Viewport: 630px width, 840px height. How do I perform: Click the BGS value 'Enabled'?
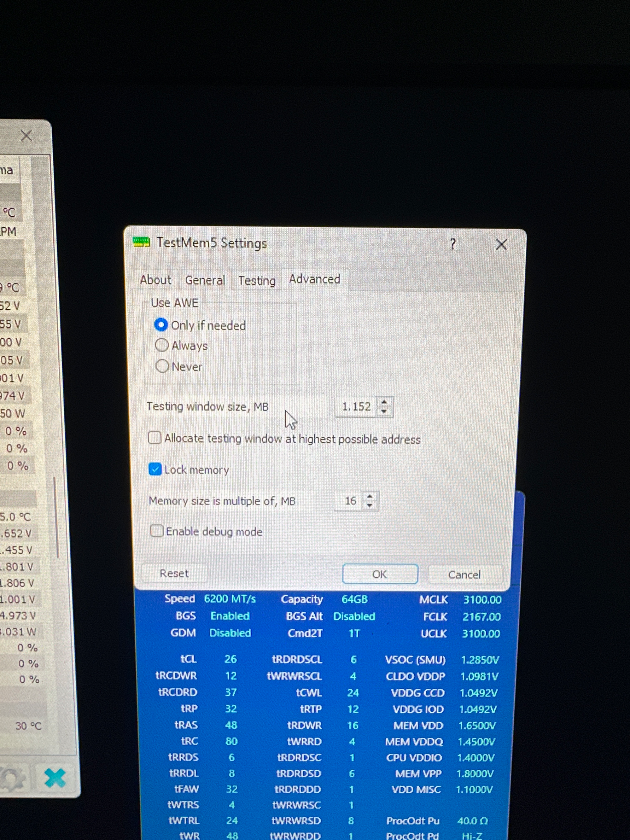[x=230, y=616]
